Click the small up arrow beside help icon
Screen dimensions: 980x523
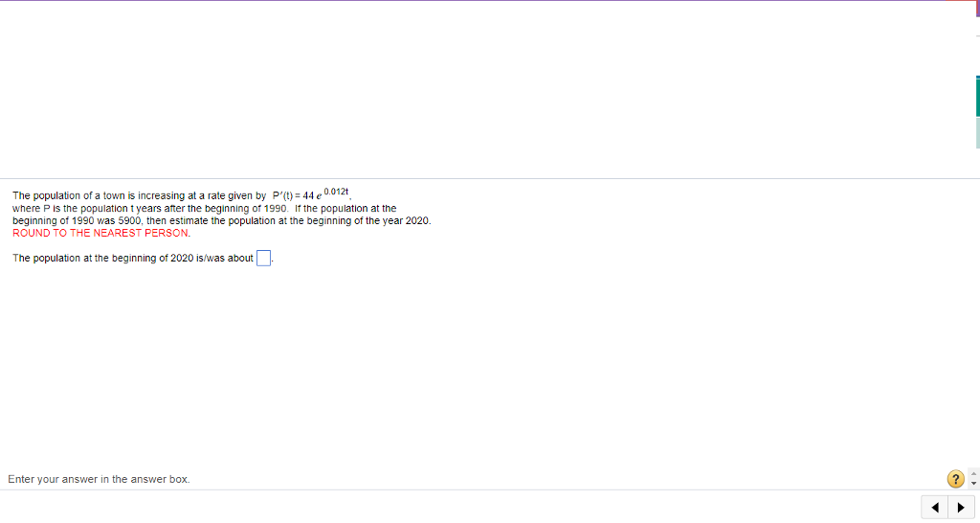point(973,474)
